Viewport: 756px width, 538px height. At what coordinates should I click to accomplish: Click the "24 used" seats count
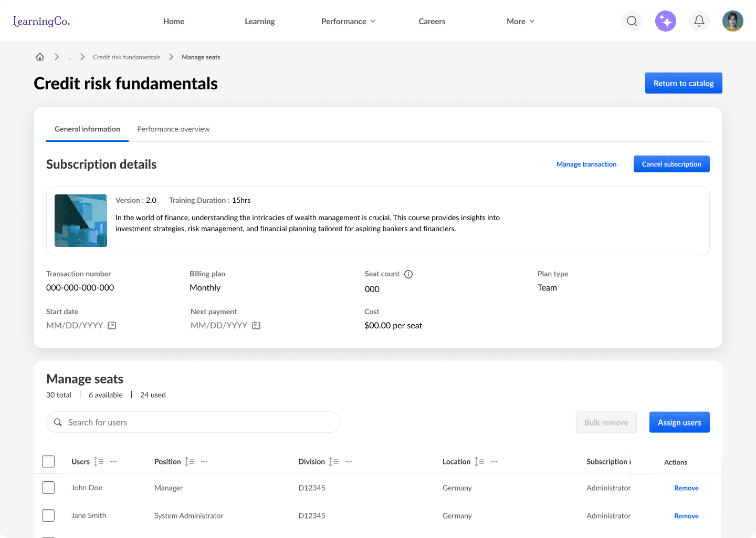pyautogui.click(x=153, y=395)
